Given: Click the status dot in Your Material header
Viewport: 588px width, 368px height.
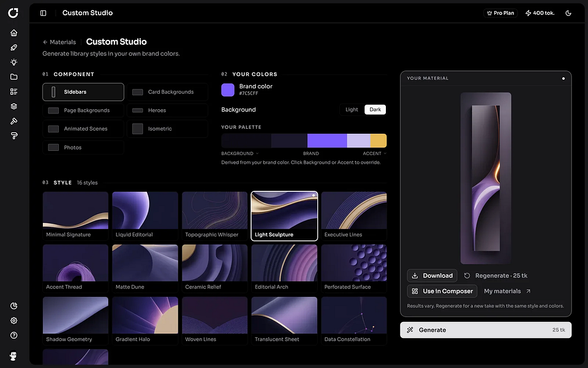Looking at the screenshot, I should pyautogui.click(x=563, y=79).
